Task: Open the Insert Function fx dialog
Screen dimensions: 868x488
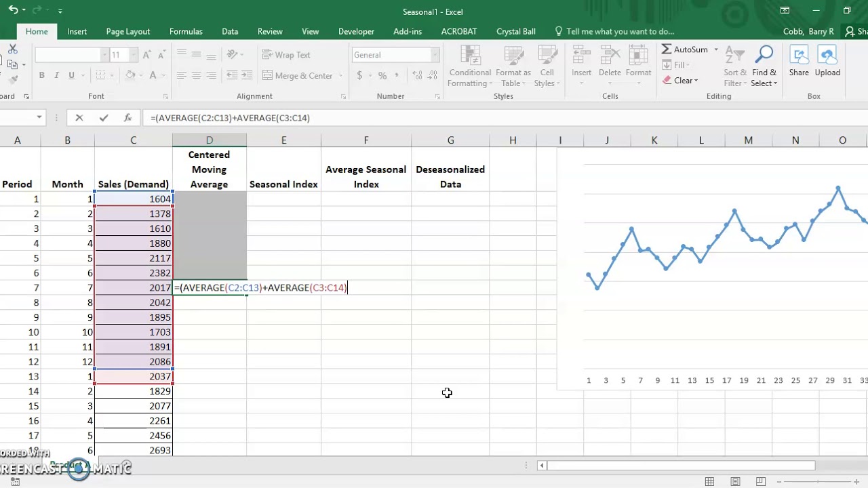Action: (127, 118)
